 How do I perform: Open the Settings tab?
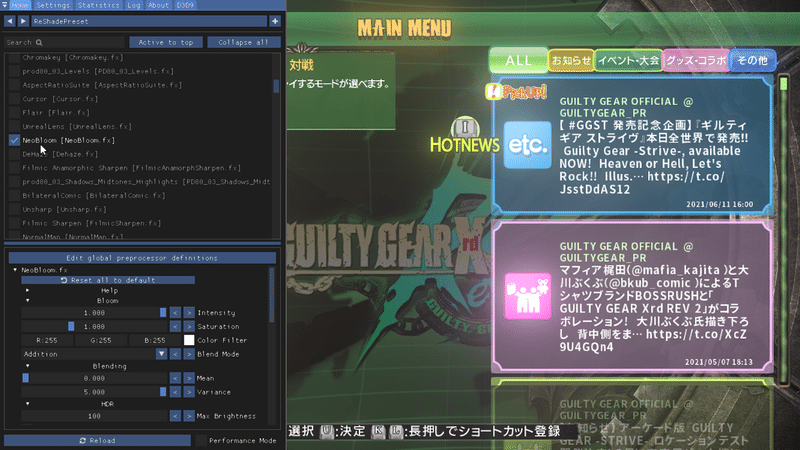pyautogui.click(x=53, y=5)
